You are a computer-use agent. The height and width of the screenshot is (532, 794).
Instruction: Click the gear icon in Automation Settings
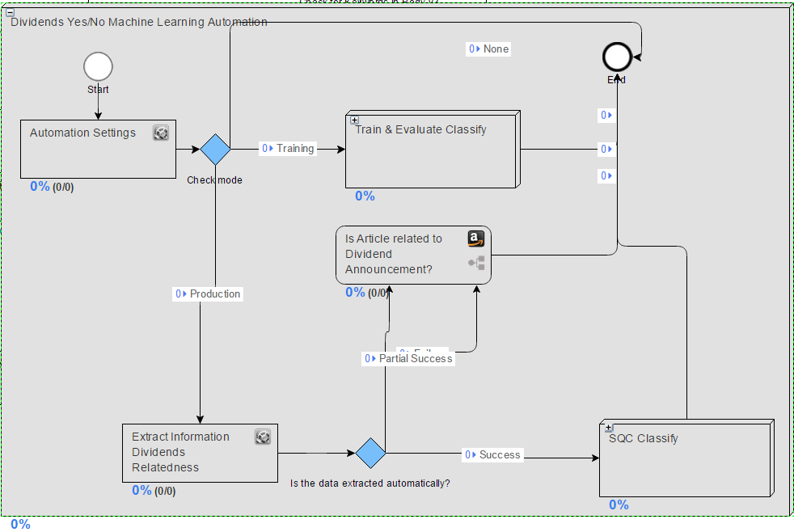161,133
